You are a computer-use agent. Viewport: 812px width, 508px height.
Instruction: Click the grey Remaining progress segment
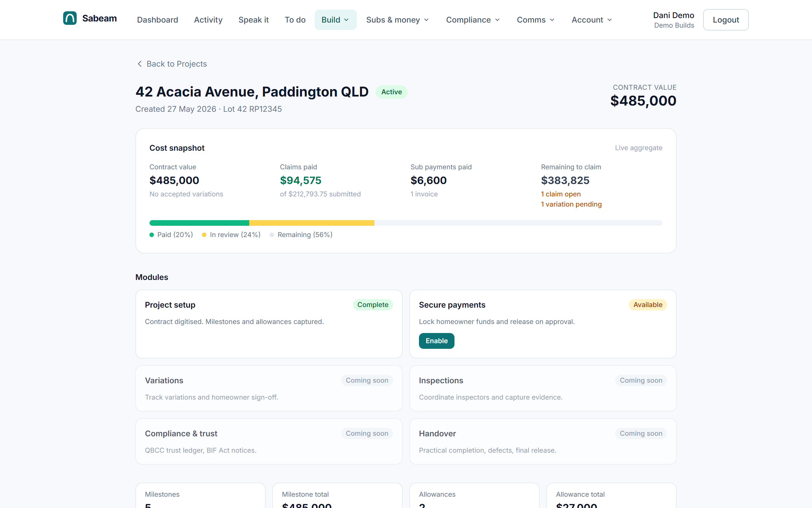pos(518,223)
